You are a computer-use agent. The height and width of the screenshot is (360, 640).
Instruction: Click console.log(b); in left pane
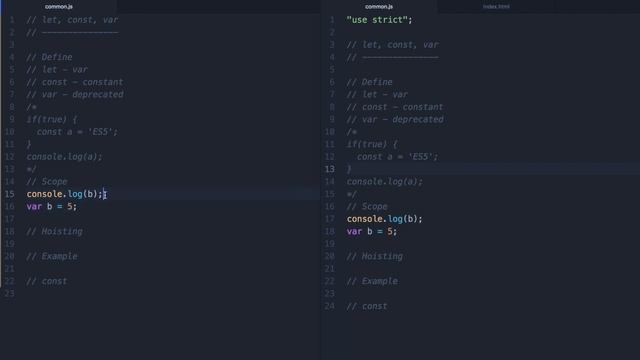pyautogui.click(x=64, y=194)
